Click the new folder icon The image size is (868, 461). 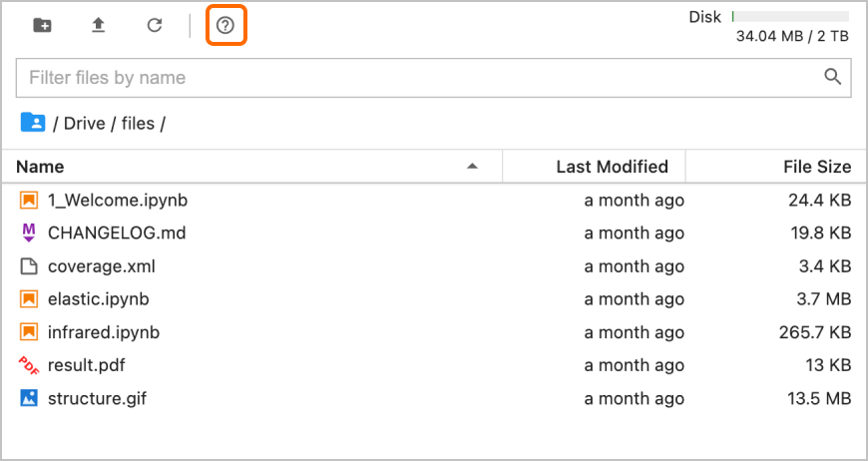(43, 26)
